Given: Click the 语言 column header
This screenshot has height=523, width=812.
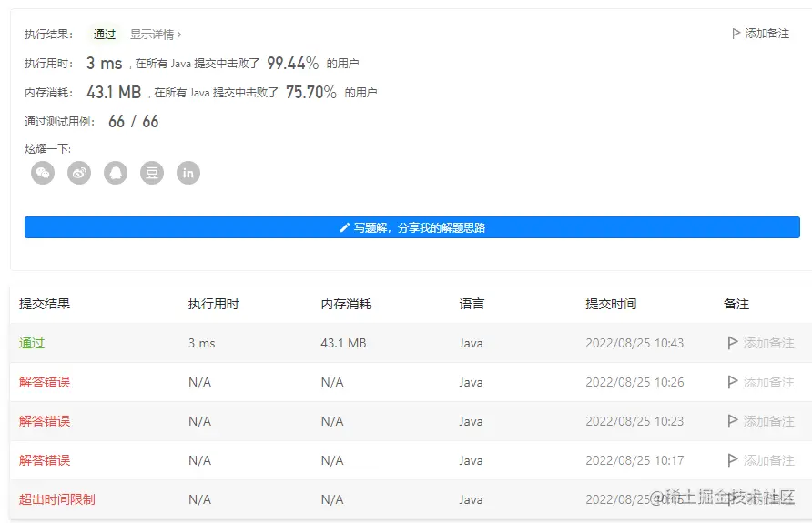Looking at the screenshot, I should [472, 304].
